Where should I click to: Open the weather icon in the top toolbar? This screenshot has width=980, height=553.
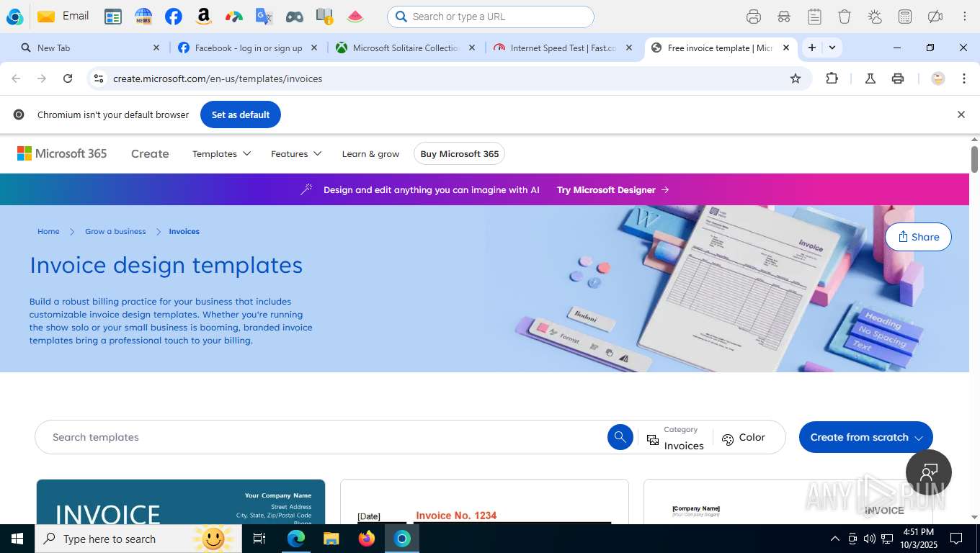click(875, 17)
